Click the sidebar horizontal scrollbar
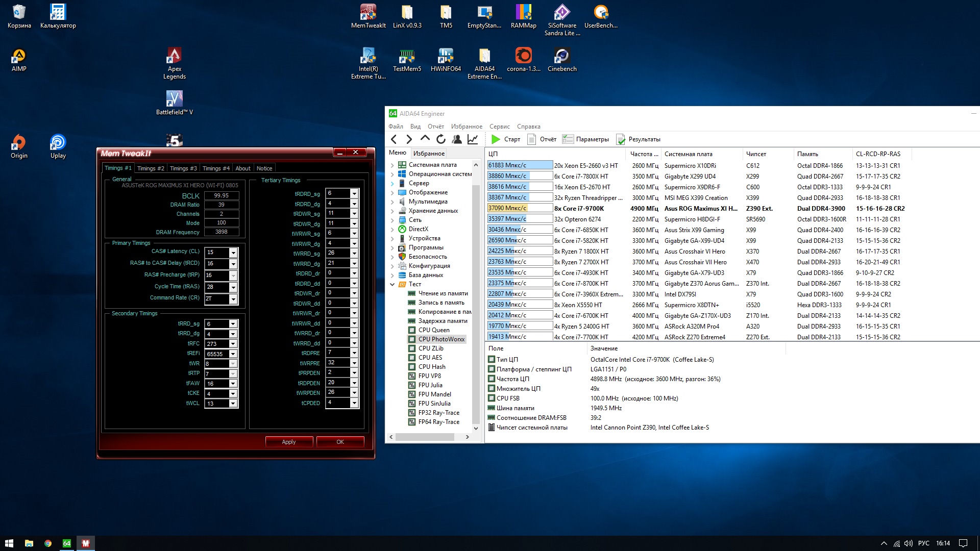Screen dimensions: 980x551 pos(425,437)
